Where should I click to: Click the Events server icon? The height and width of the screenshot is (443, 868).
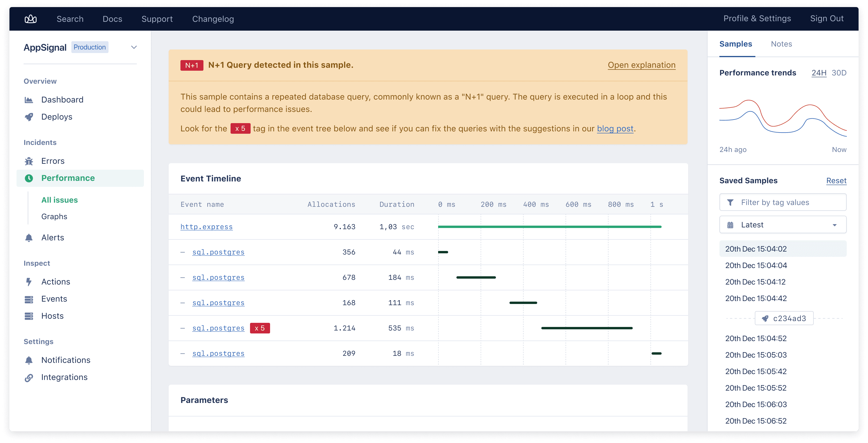[x=29, y=299]
